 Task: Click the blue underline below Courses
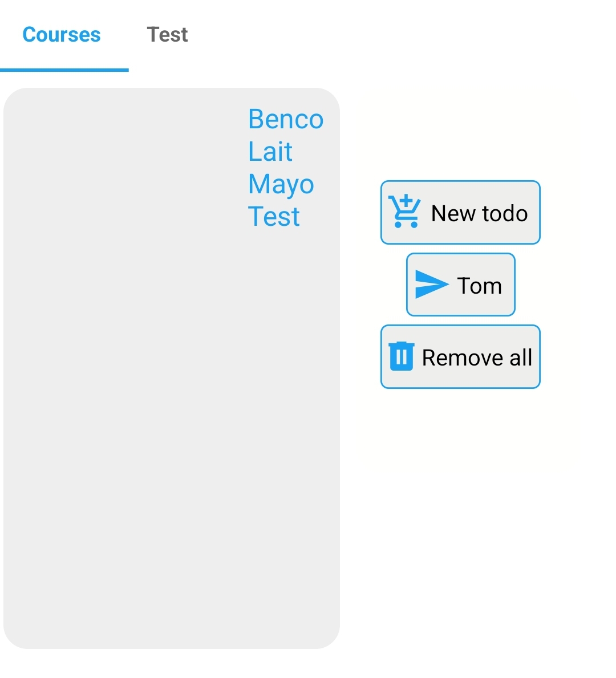point(64,70)
